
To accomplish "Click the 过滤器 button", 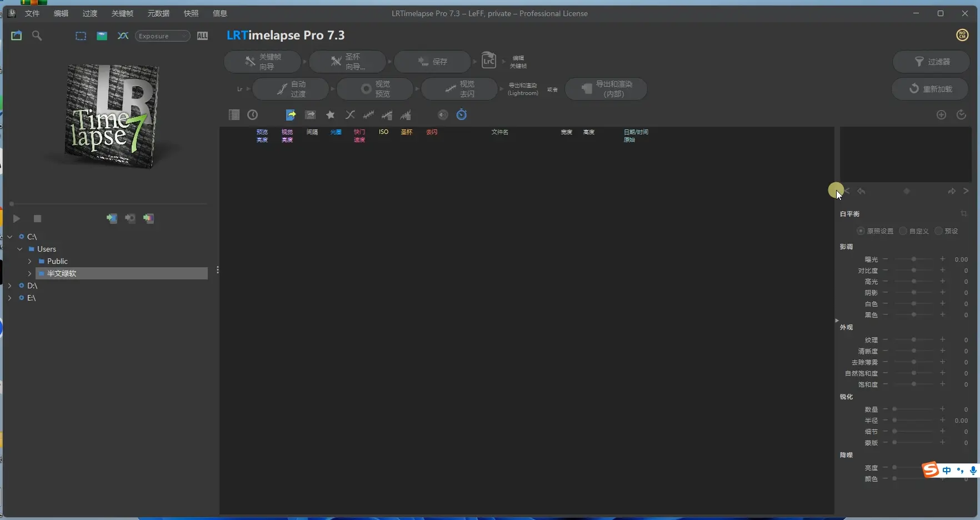I will 932,62.
